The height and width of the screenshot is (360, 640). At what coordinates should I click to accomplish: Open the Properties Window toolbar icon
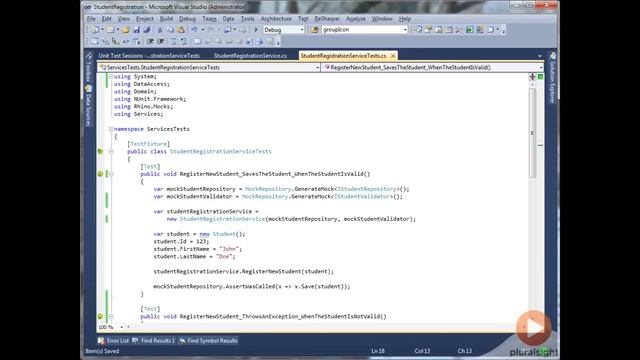click(x=428, y=30)
